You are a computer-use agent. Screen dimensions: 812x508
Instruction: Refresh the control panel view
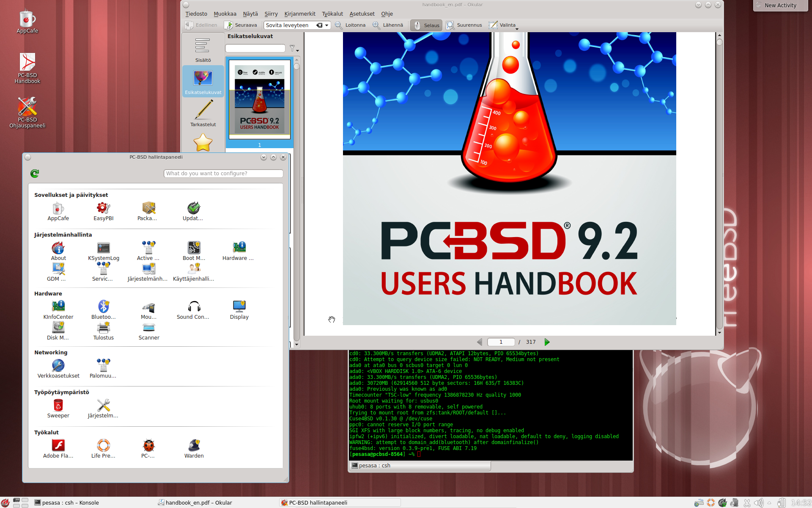35,173
